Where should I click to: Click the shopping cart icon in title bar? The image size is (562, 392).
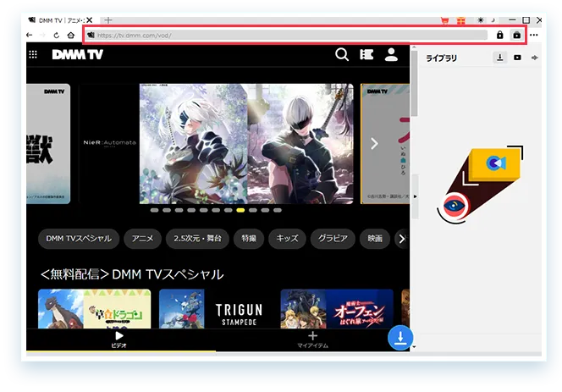(445, 20)
